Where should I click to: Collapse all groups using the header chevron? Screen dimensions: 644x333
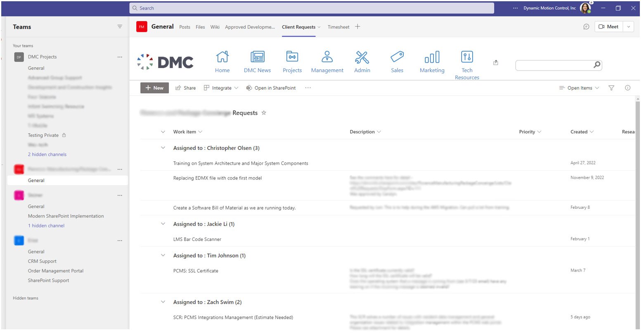pos(163,132)
